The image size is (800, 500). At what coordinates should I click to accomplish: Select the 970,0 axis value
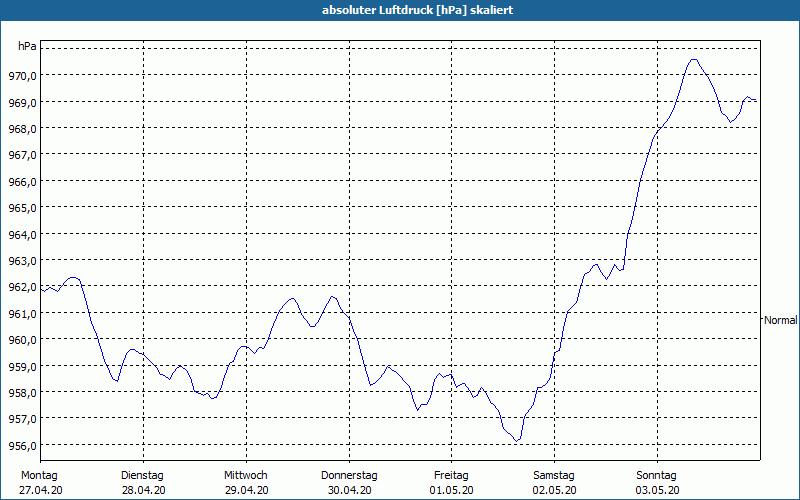(22, 77)
